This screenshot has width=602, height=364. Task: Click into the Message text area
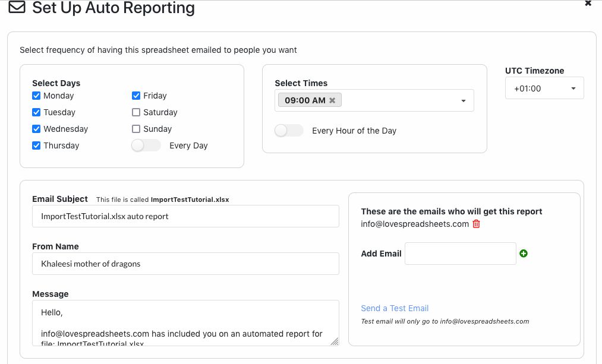185,323
